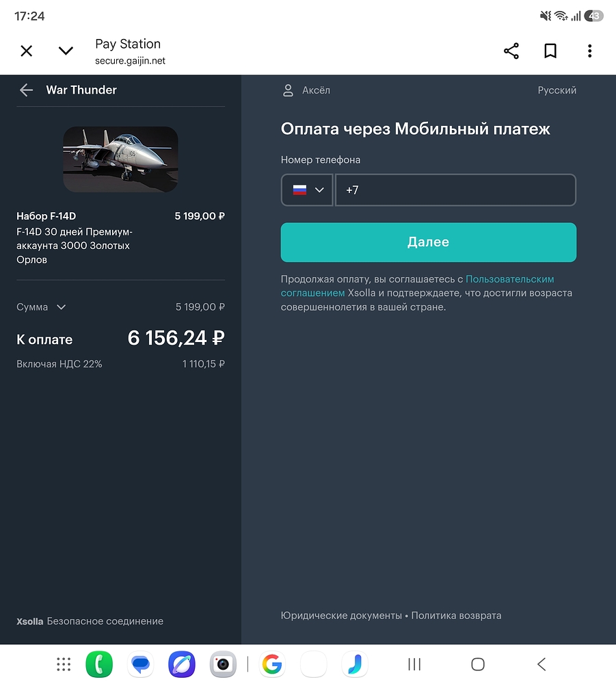Screen dimensions: 616x684
Task: Tap the Home navigation button
Action: pos(478,664)
